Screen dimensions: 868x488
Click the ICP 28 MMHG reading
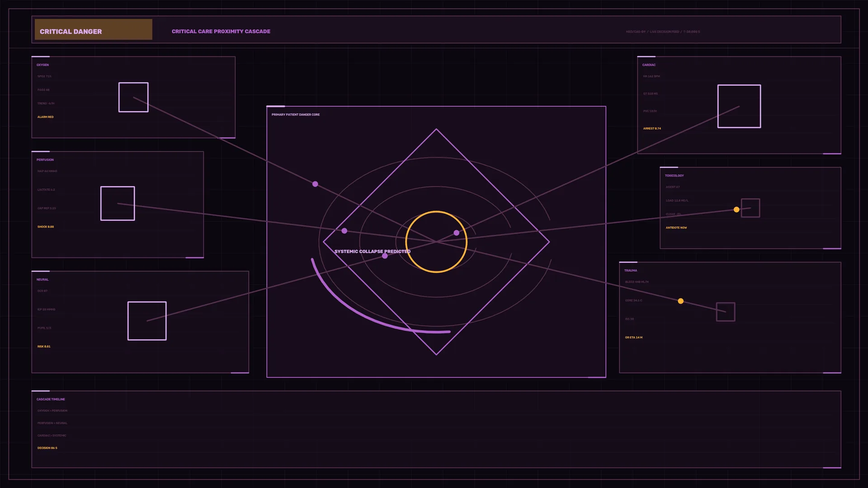tap(47, 310)
